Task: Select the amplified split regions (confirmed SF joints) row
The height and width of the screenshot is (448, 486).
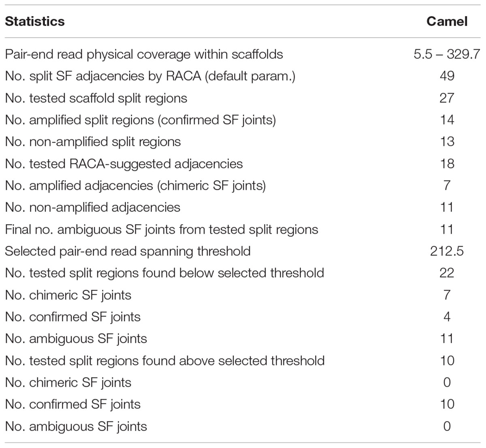Action: click(243, 120)
